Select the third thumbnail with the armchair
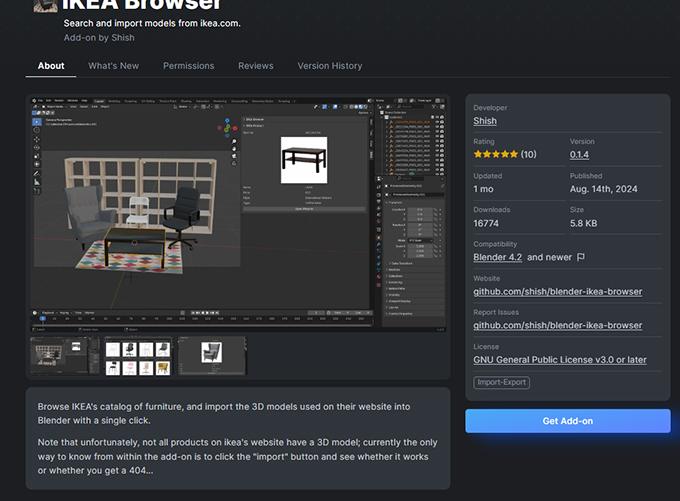The width and height of the screenshot is (680, 501). coord(212,356)
